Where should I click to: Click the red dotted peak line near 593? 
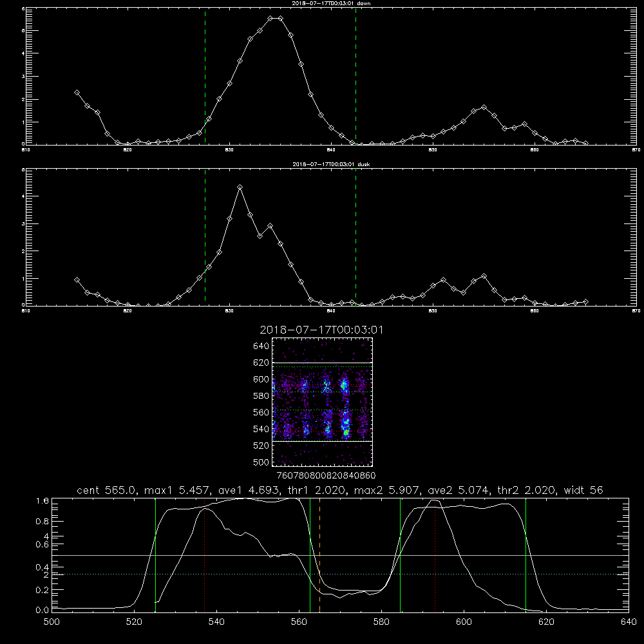click(435, 555)
